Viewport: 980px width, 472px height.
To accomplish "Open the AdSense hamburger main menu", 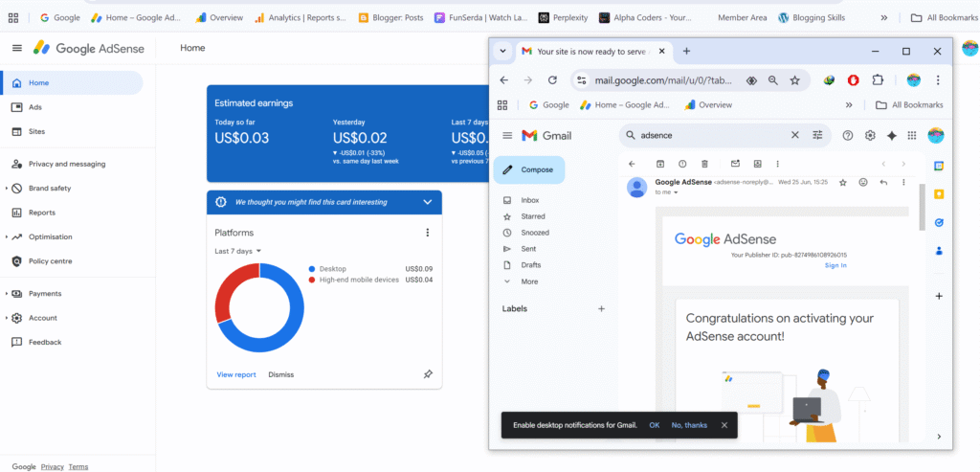I will click(16, 48).
